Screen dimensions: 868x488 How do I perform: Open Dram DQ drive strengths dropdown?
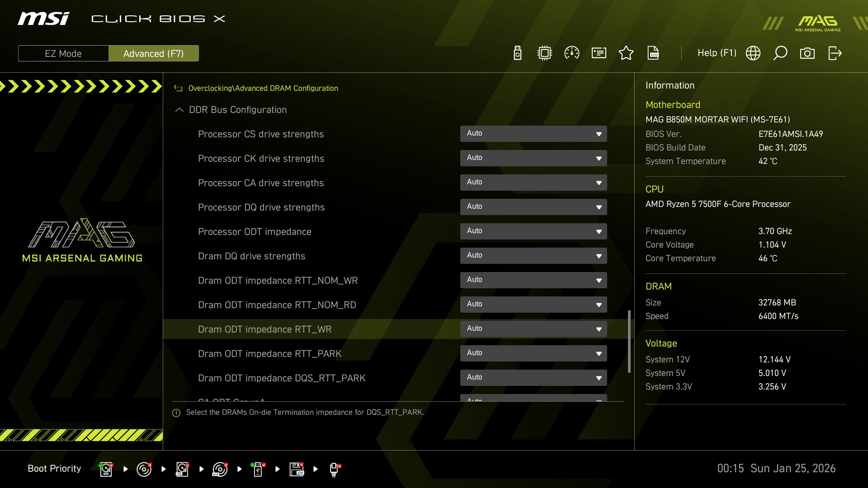(x=533, y=256)
